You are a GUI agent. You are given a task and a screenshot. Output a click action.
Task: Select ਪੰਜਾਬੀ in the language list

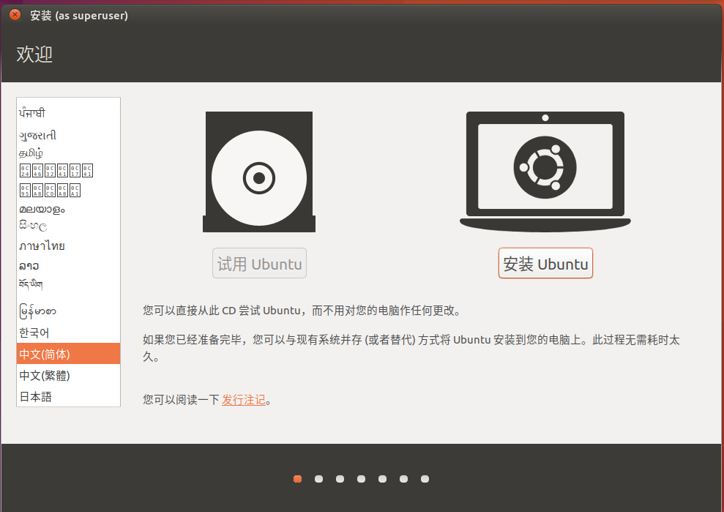click(68, 113)
